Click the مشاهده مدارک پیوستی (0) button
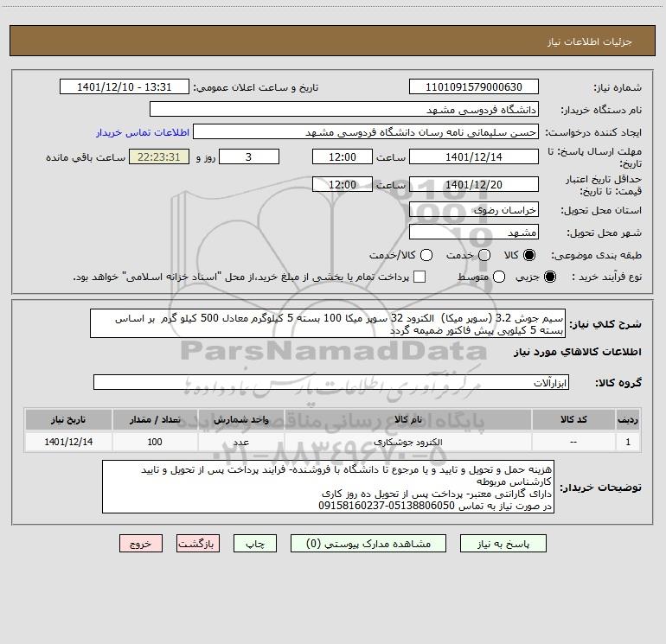The width and height of the screenshot is (666, 644). (x=368, y=544)
